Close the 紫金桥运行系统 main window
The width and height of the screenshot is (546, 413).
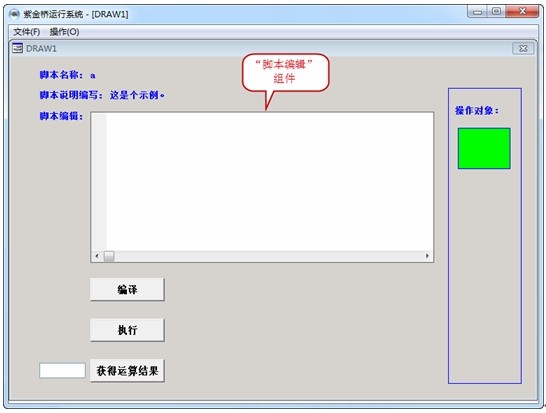pyautogui.click(x=522, y=11)
